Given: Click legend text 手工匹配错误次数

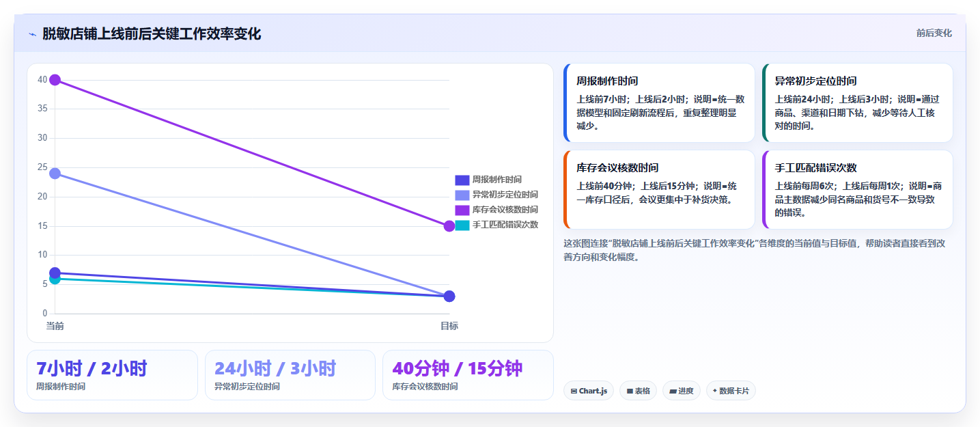Looking at the screenshot, I should [x=505, y=225].
